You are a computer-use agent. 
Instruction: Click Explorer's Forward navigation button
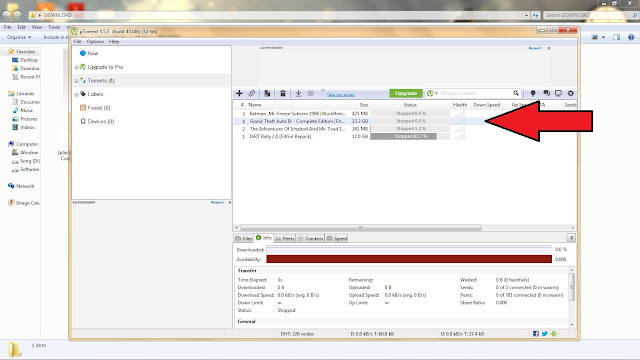(17, 15)
